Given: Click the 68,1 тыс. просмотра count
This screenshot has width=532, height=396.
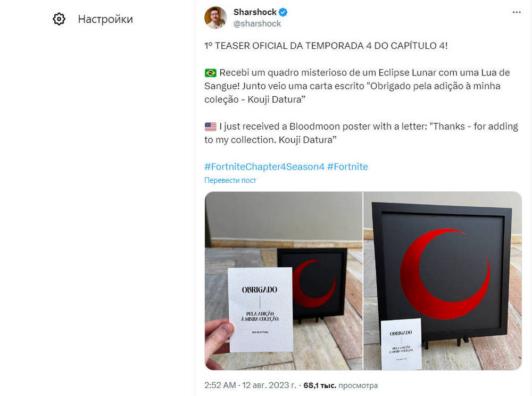Looking at the screenshot, I should click(340, 385).
